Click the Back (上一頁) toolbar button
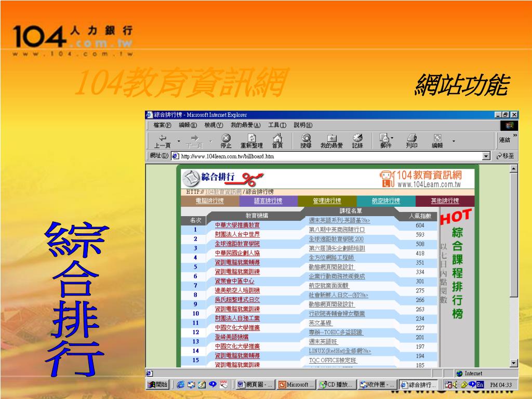This screenshot has height=399, width=532. point(163,141)
